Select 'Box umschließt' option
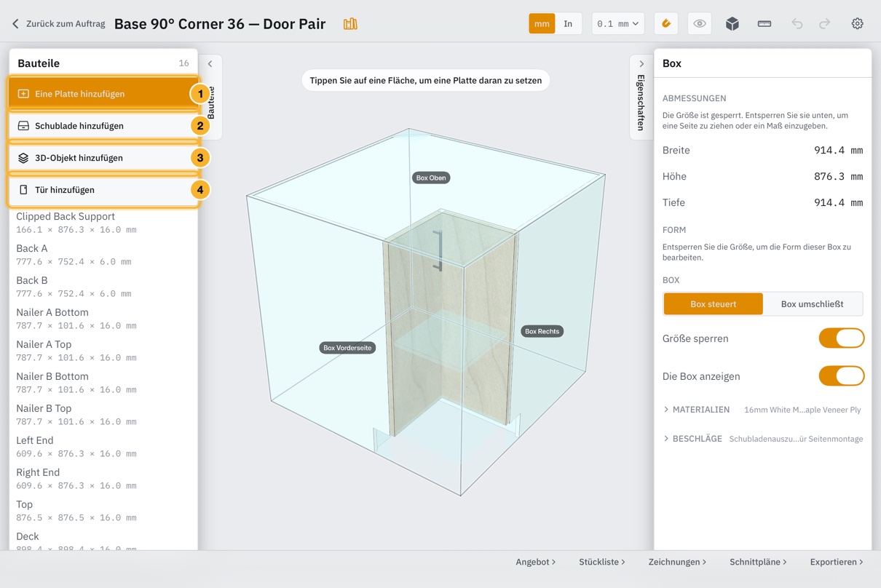Image resolution: width=881 pixels, height=588 pixels. pyautogui.click(x=813, y=304)
